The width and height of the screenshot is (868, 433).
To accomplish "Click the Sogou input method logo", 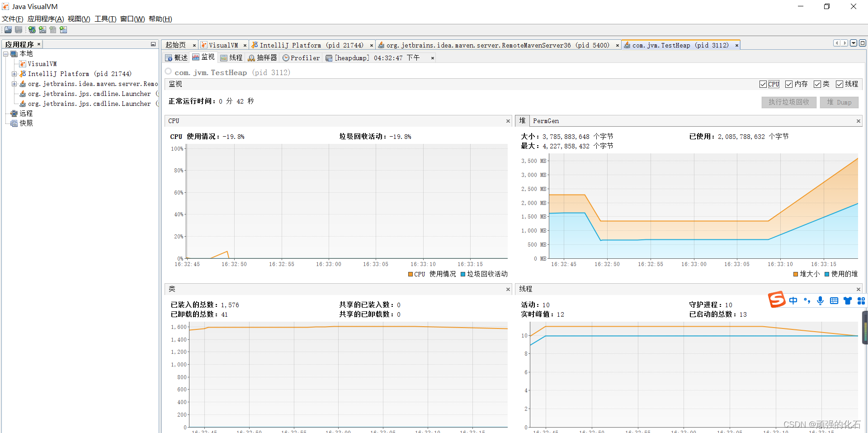I will (x=777, y=300).
